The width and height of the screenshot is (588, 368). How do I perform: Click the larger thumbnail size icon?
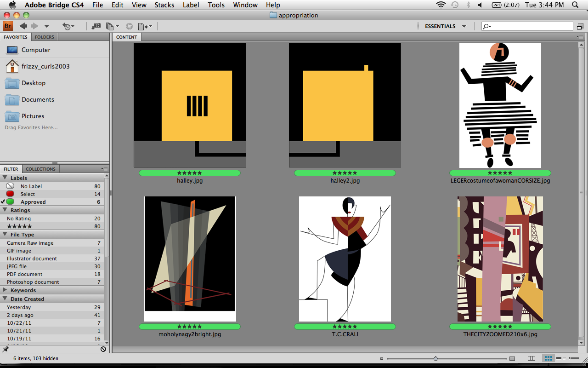(x=512, y=358)
